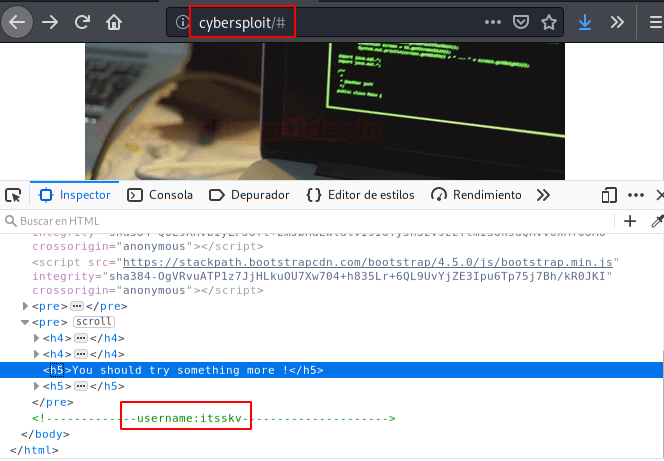This screenshot has height=461, width=664.
Task: Go to the browser home page
Action: pos(114,22)
